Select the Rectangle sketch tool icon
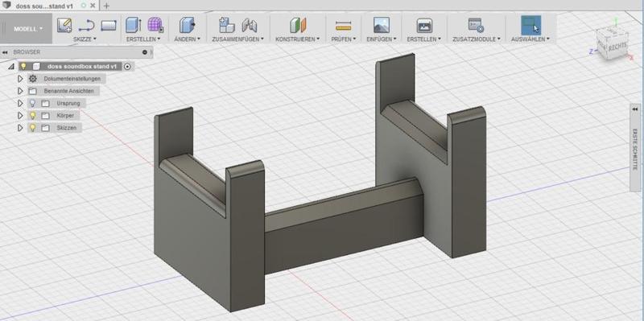644x321 pixels. pos(109,26)
